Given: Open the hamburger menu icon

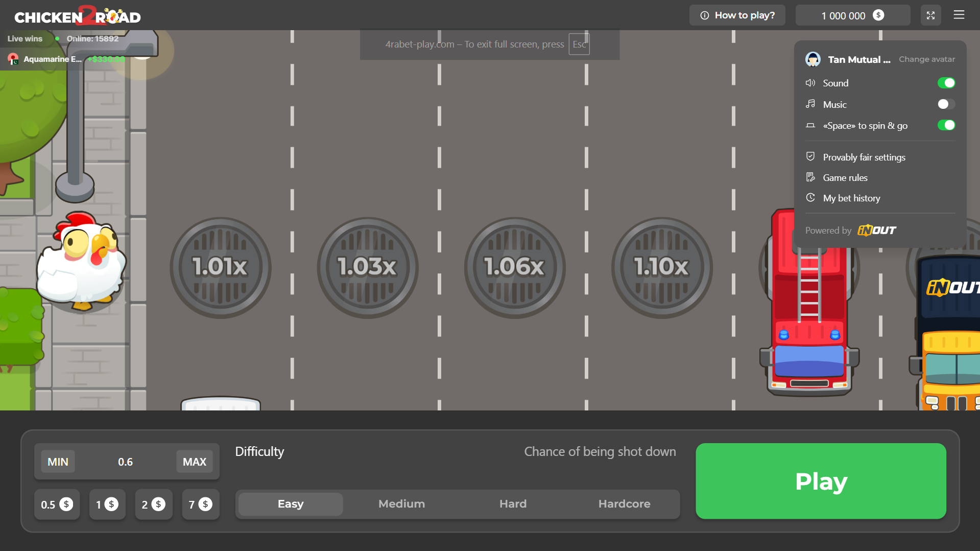Looking at the screenshot, I should (959, 15).
